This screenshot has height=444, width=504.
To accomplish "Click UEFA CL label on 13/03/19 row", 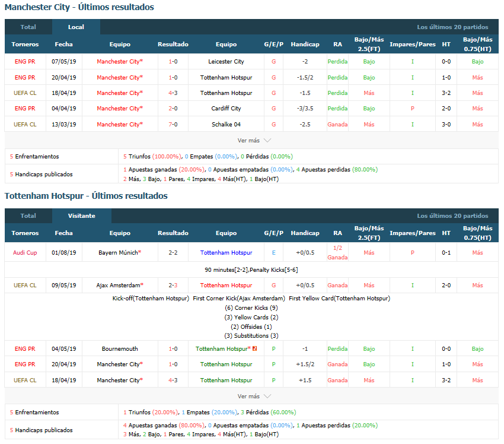I will click(25, 125).
